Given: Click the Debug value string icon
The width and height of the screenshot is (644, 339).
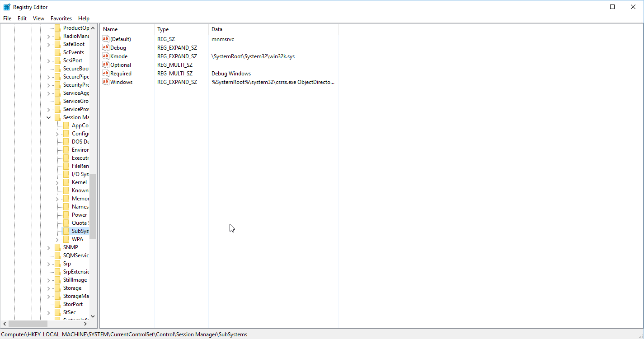Looking at the screenshot, I should (106, 47).
